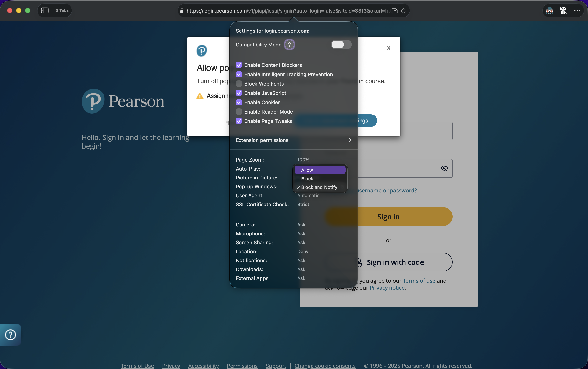Click the Sign in with code button
This screenshot has width=588, height=369.
click(x=395, y=262)
